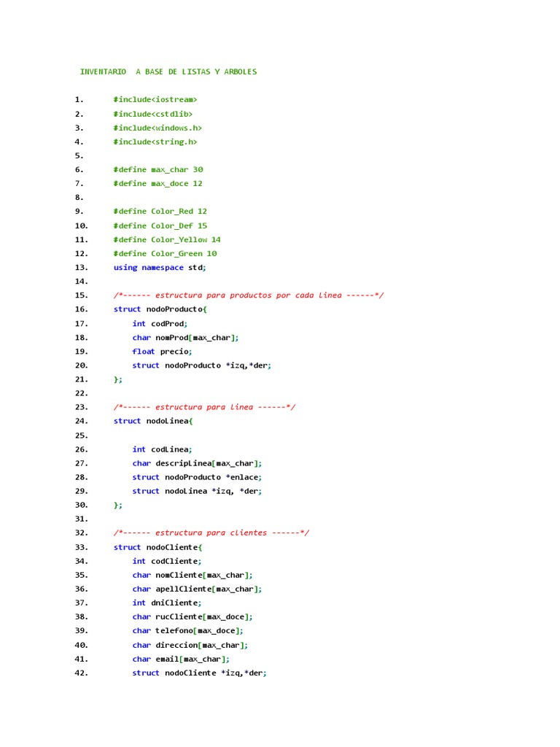560x747 pixels.
Task: Select char direccion[max_char]; line
Action: (190, 645)
